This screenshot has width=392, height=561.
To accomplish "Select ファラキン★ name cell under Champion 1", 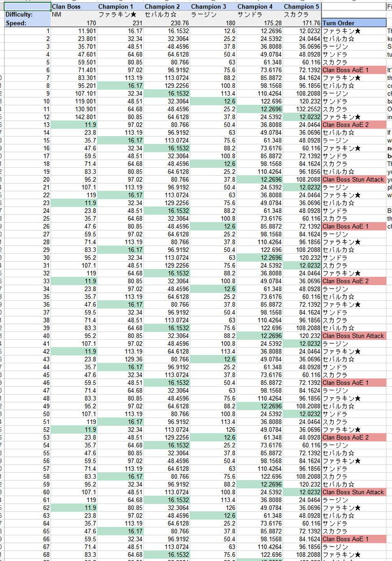I will coord(121,15).
